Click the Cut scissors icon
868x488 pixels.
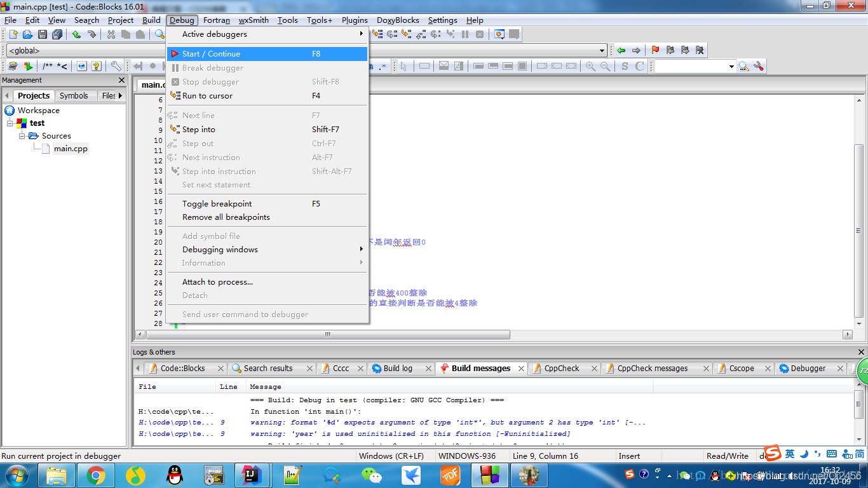pos(111,34)
